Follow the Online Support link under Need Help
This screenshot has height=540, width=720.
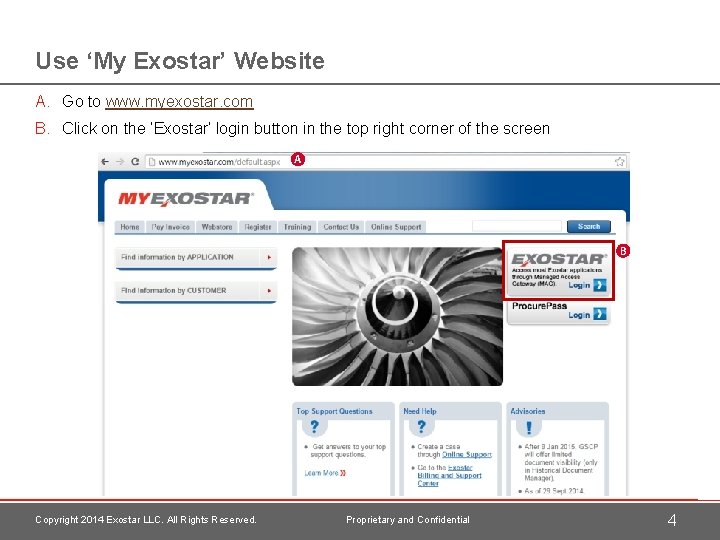467,455
